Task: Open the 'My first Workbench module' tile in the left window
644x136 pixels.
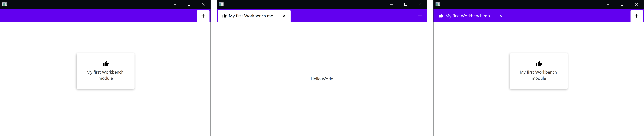Action: pyautogui.click(x=105, y=75)
